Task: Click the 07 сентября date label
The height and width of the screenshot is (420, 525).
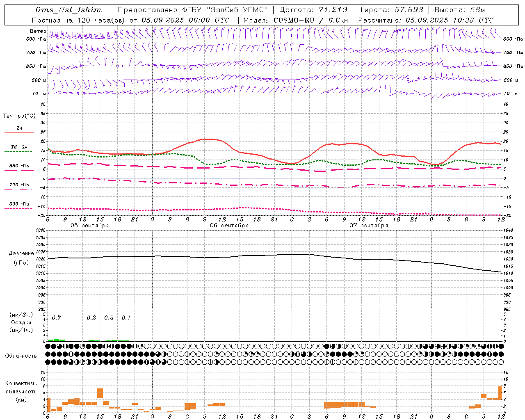Action: (x=368, y=226)
